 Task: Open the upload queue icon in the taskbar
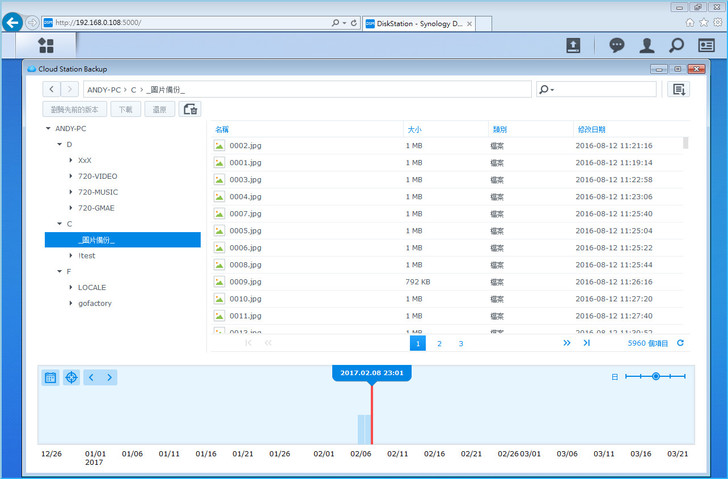[573, 45]
